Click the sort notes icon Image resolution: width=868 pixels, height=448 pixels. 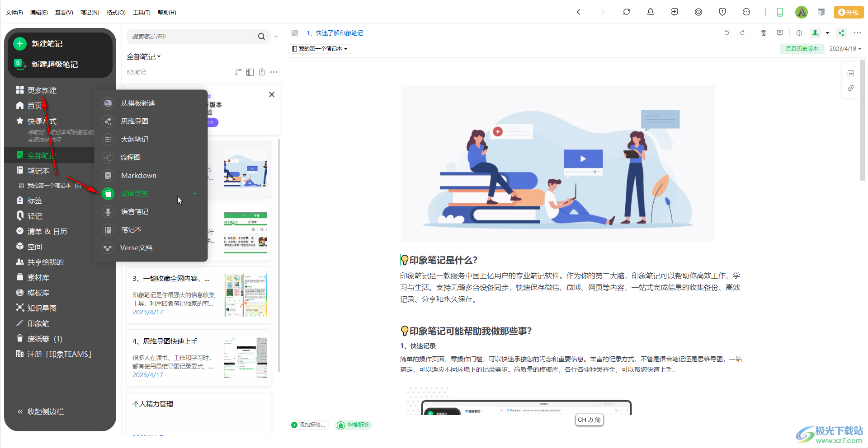pyautogui.click(x=238, y=72)
